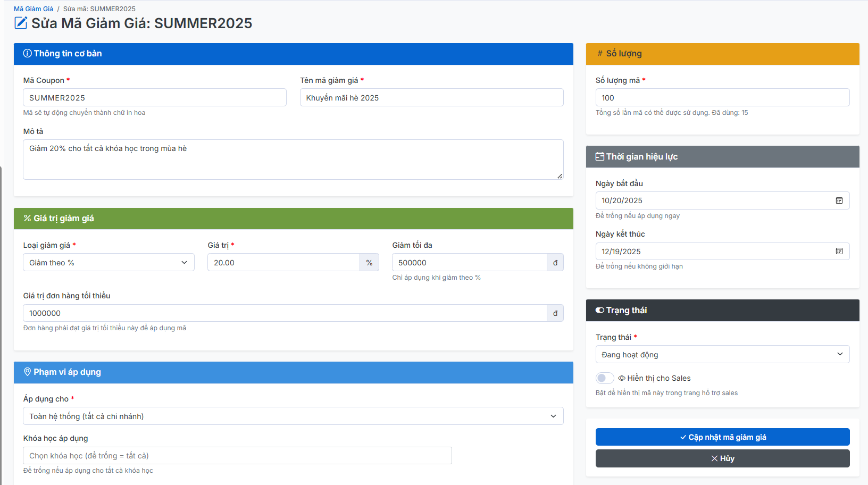
Task: Go to Mã Giảm Giá breadcrumb link
Action: [x=34, y=9]
